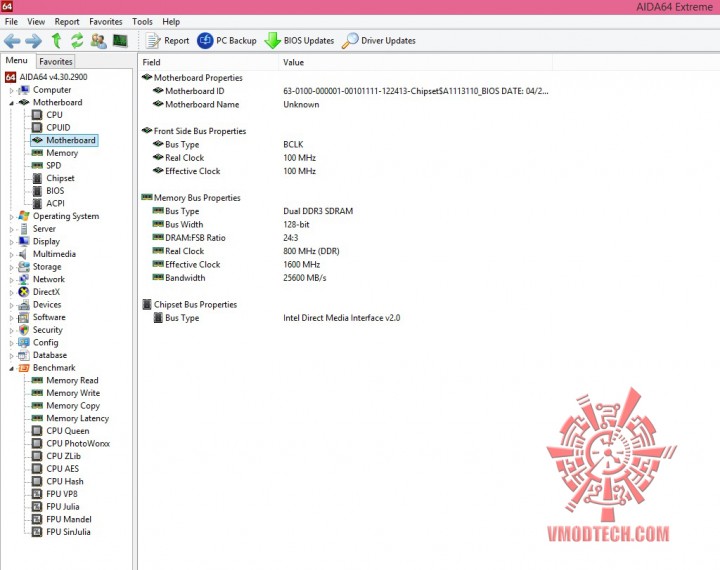Switch to the Favorites tab
Screen dimensions: 720x570
pyautogui.click(x=56, y=62)
